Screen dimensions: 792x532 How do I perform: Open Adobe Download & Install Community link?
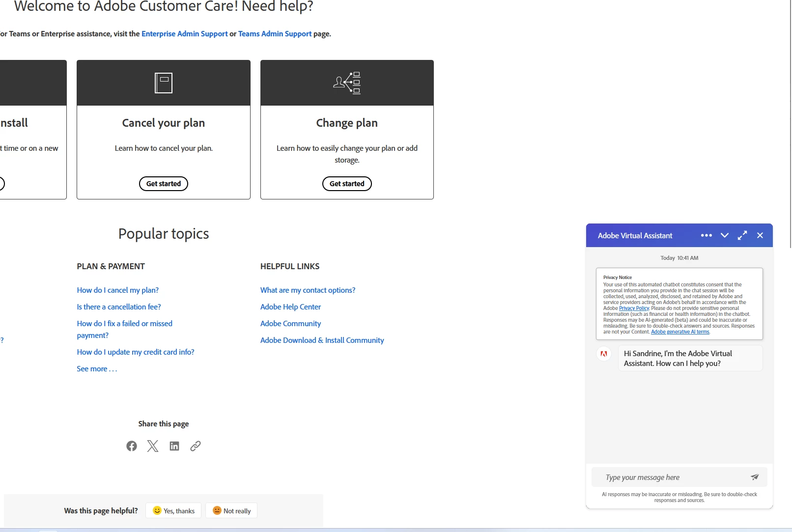(x=322, y=340)
